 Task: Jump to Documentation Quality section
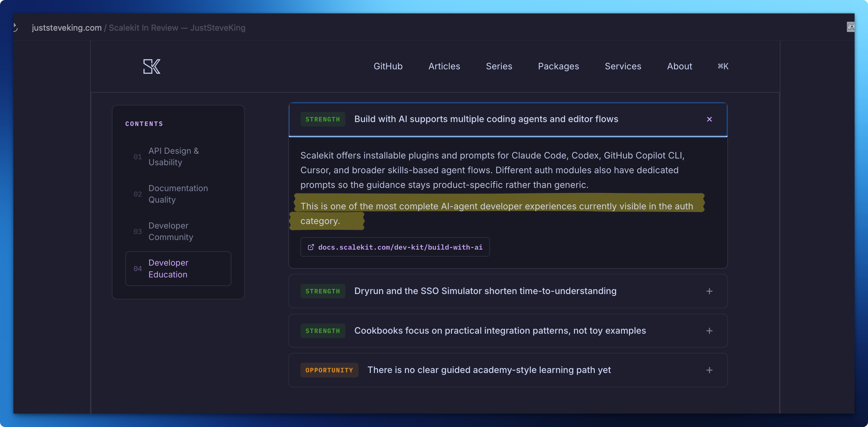coord(178,194)
